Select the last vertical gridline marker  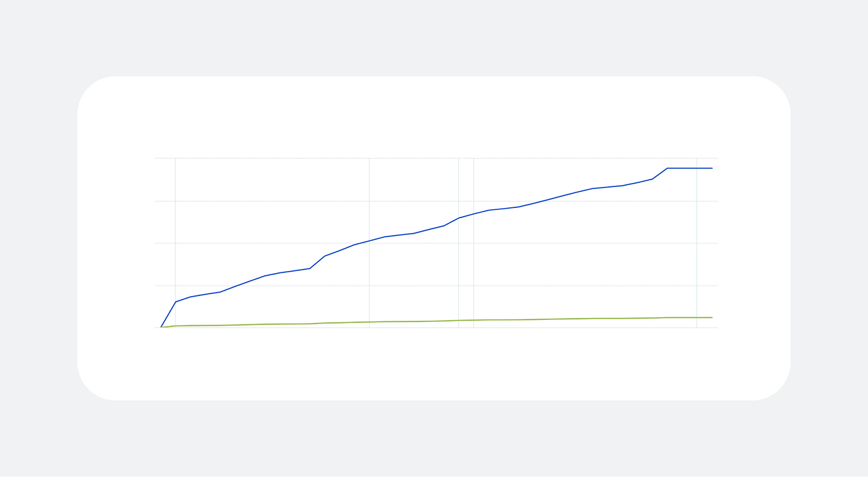pyautogui.click(x=696, y=243)
